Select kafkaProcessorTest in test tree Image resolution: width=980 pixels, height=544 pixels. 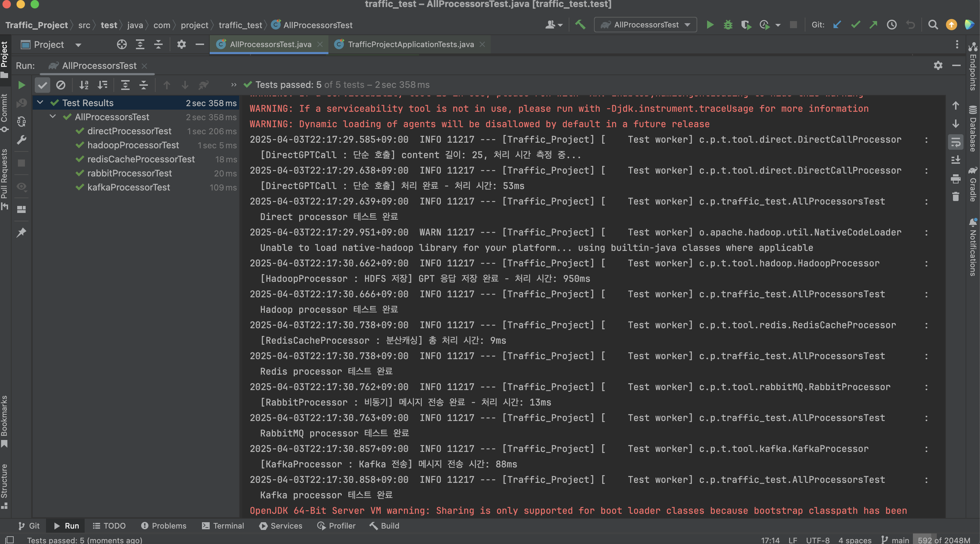click(x=129, y=187)
